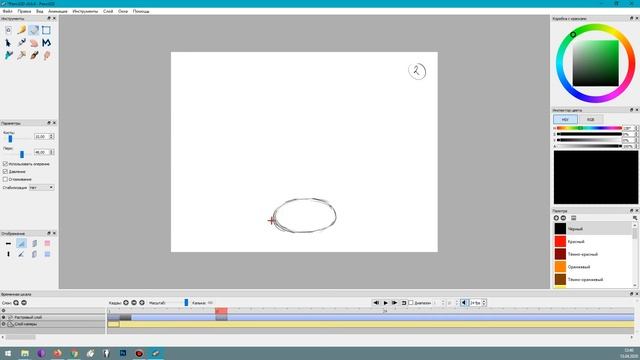This screenshot has height=360, width=640.
Task: Select the red palette color
Action: click(x=593, y=242)
